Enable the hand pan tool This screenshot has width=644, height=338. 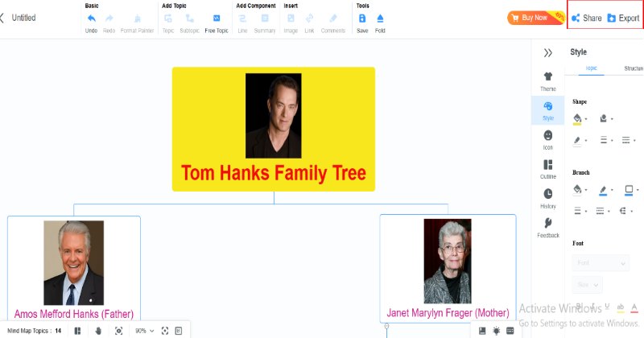click(x=98, y=331)
